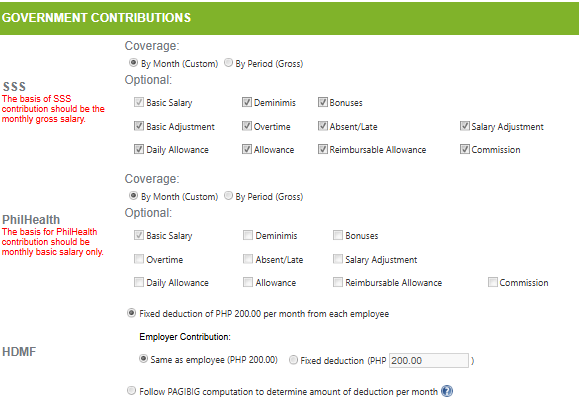Check PhilHealth Commission checkbox
This screenshot has height=401, width=579.
coord(493,282)
